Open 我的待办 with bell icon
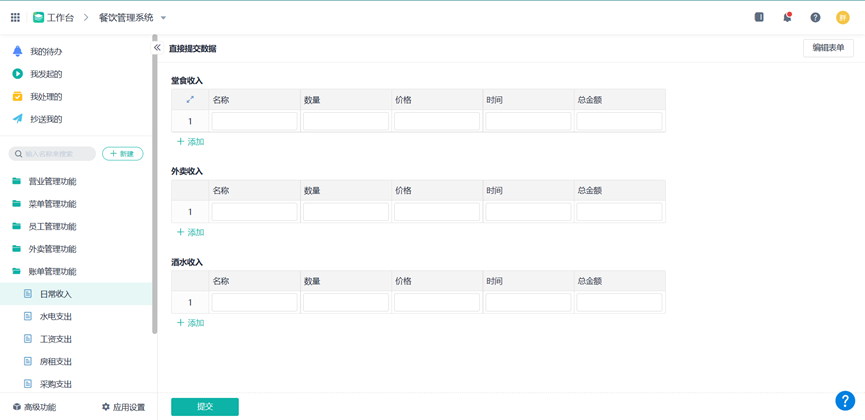This screenshot has height=420, width=865. coord(45,51)
